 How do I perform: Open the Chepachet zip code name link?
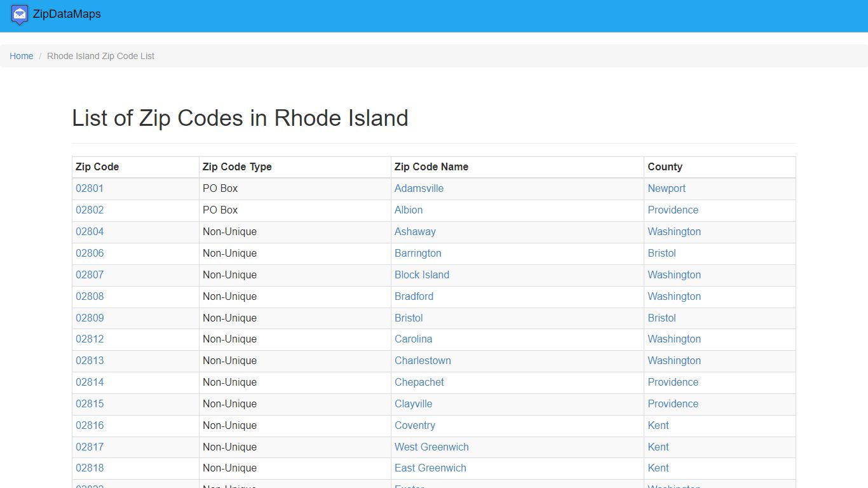pos(419,383)
